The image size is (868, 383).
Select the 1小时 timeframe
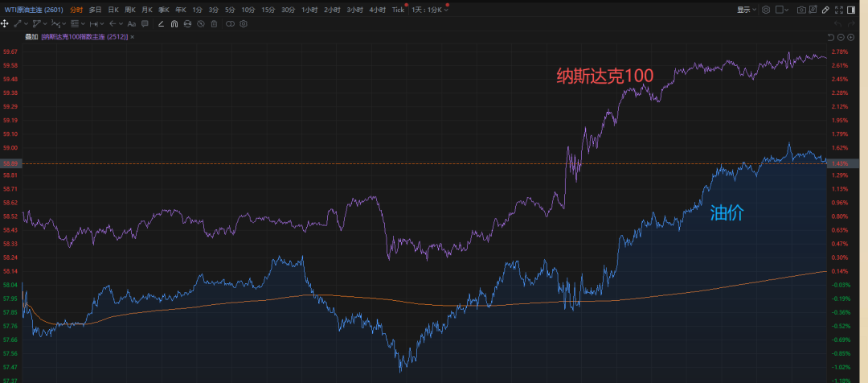pyautogui.click(x=310, y=10)
